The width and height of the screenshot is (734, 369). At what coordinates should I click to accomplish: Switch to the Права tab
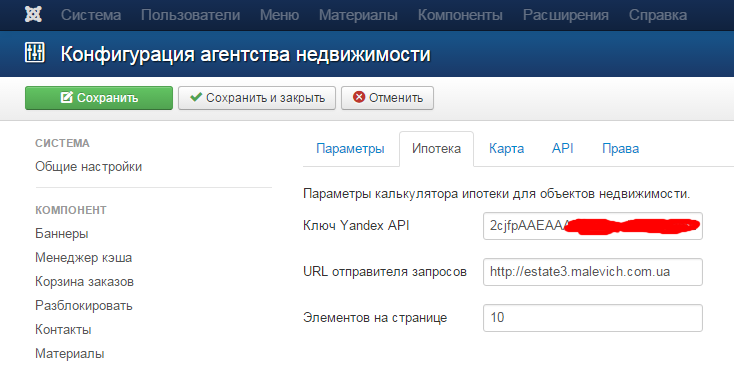tap(620, 149)
